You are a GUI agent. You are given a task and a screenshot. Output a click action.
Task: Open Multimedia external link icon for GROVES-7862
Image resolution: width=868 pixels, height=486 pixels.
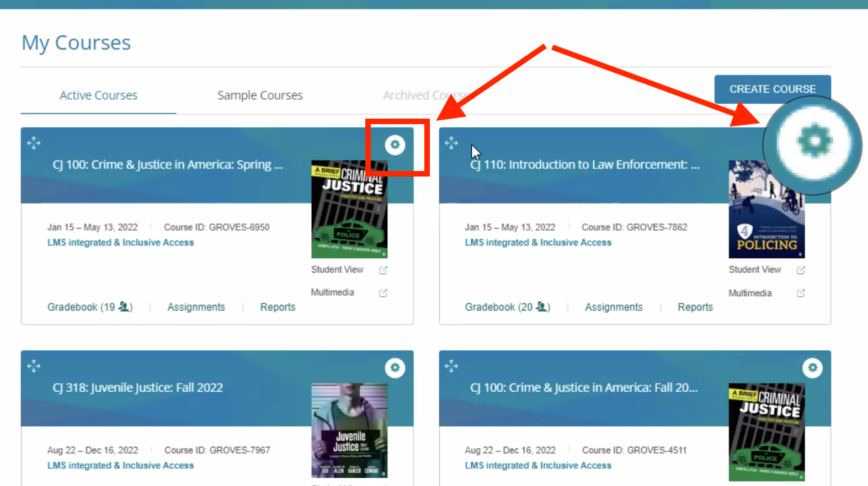[x=801, y=293]
